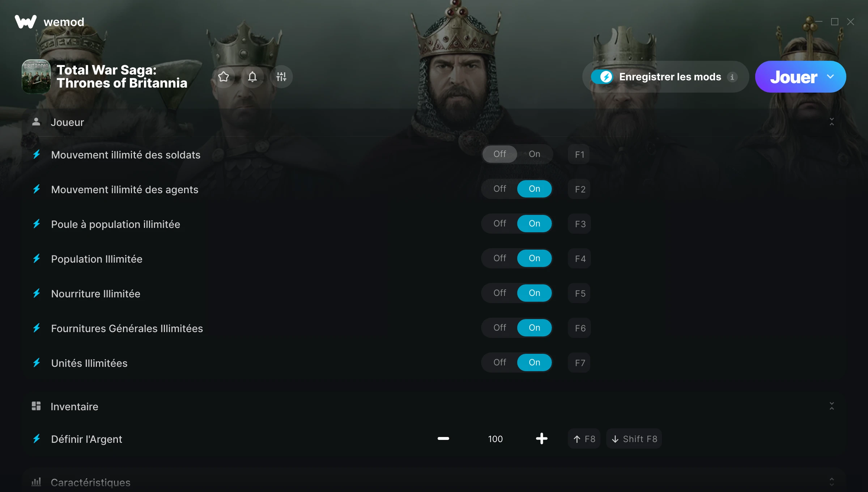Image resolution: width=868 pixels, height=492 pixels.
Task: Expand the Caractéristiques section
Action: 831,482
